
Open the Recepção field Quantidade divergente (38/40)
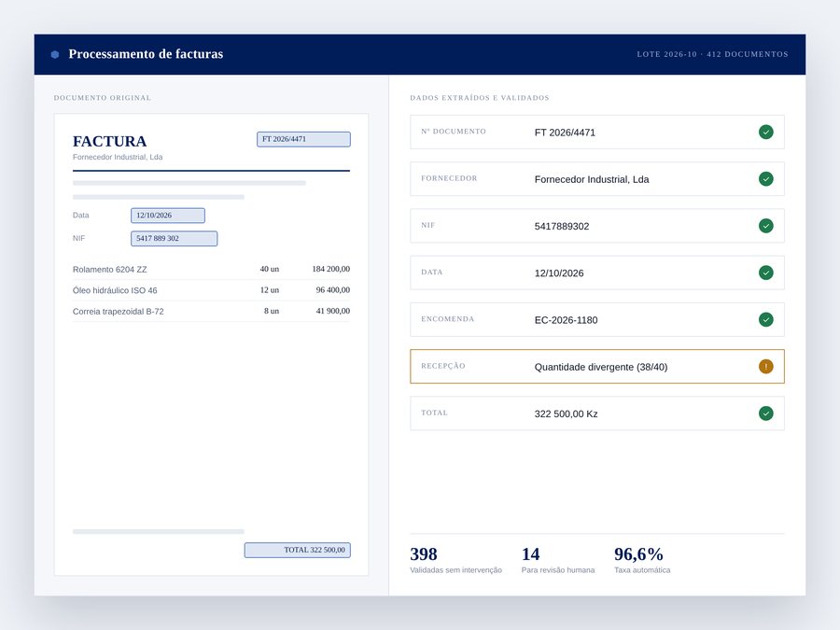(x=596, y=367)
